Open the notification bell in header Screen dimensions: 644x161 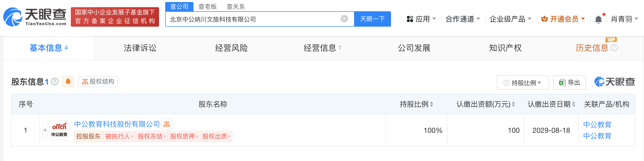click(598, 19)
